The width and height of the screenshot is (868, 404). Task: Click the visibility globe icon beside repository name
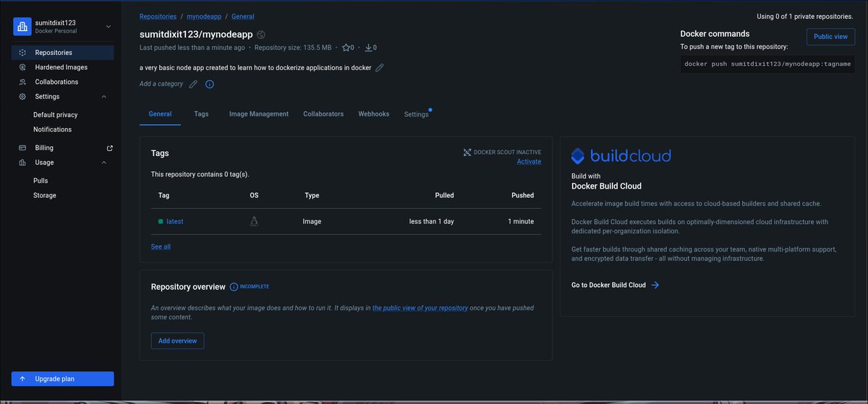pyautogui.click(x=261, y=34)
